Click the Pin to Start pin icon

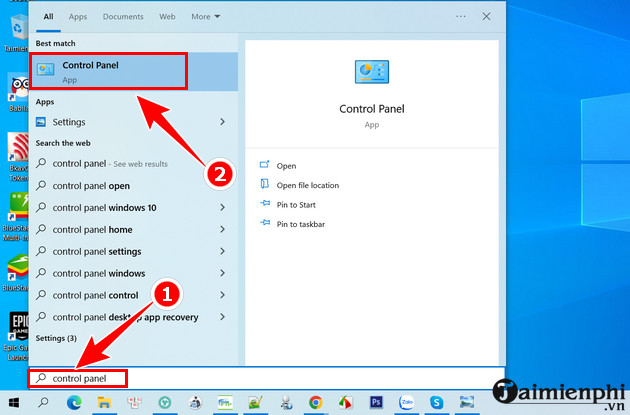[x=265, y=203]
